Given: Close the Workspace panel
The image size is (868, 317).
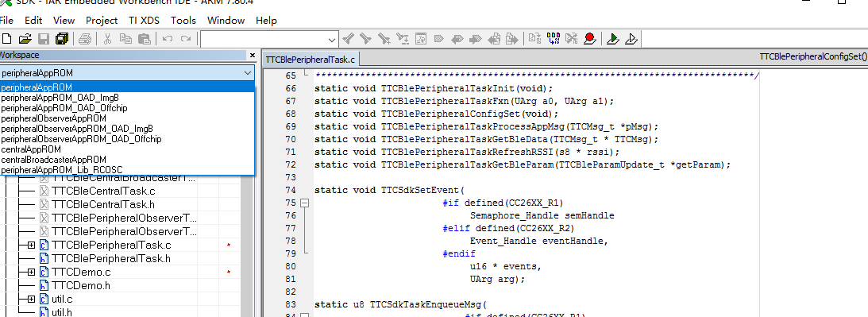Looking at the screenshot, I should click(x=253, y=56).
